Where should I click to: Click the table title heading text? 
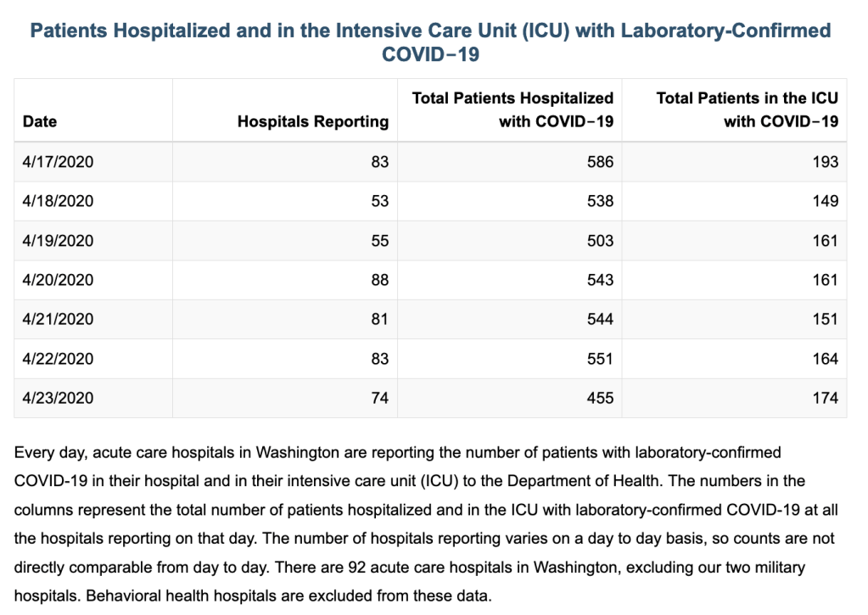[431, 42]
